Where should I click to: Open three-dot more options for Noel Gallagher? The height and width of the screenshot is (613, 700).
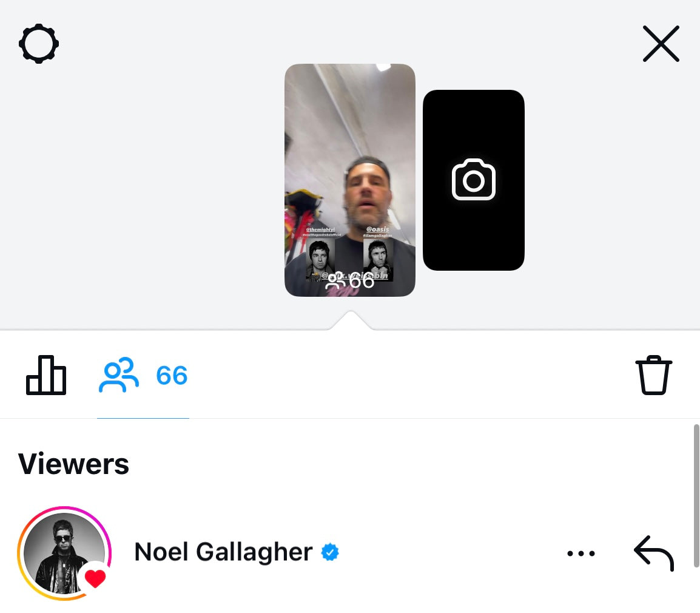[x=581, y=553]
